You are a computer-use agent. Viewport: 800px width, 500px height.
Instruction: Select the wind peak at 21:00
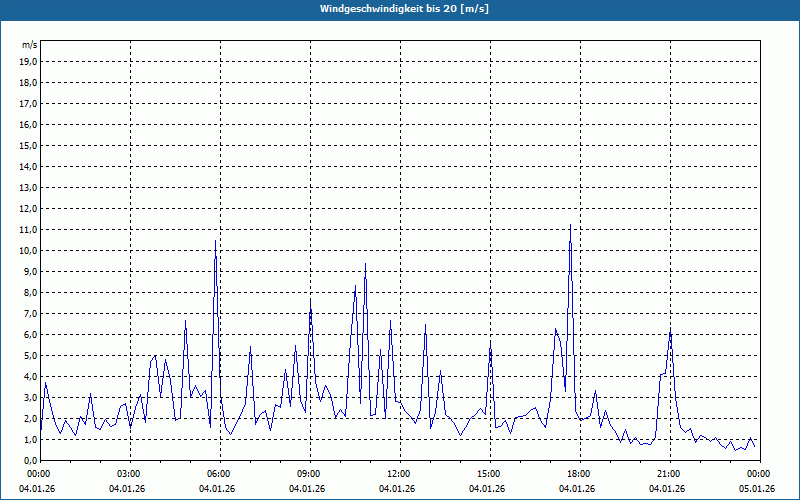pos(670,328)
